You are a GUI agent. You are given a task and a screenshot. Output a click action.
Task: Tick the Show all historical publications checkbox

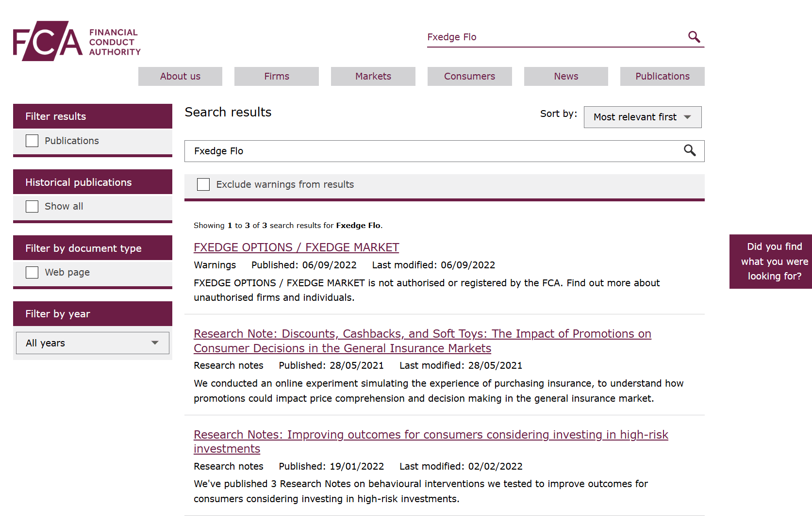(x=32, y=206)
